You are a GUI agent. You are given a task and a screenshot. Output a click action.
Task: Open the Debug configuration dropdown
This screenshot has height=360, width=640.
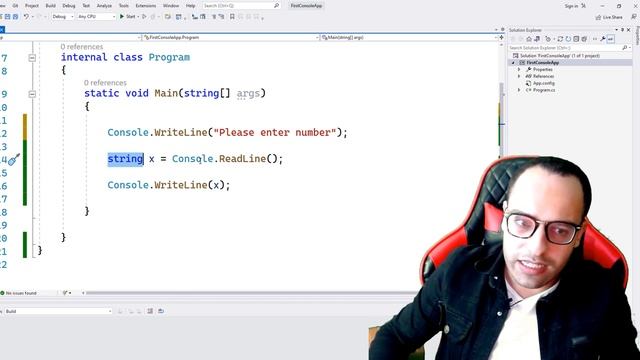click(x=62, y=17)
